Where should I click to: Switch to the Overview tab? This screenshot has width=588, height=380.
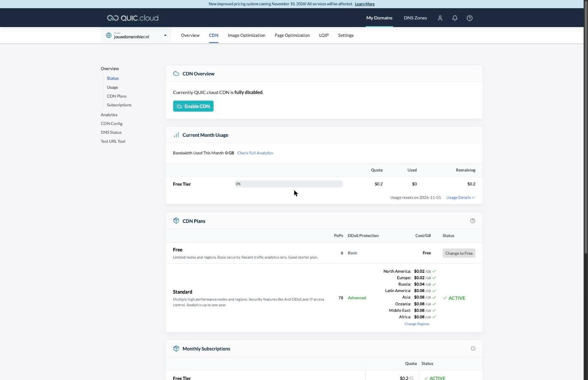[x=190, y=36]
